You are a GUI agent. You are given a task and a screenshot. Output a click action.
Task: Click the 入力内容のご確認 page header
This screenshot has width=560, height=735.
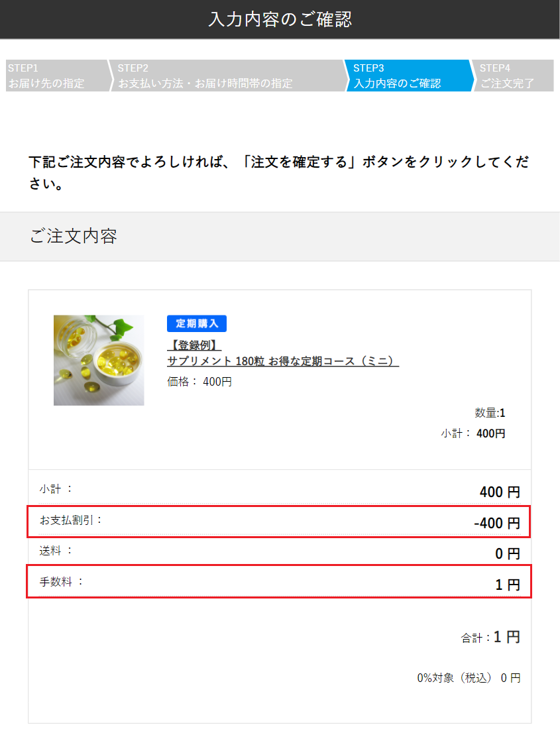(x=280, y=19)
